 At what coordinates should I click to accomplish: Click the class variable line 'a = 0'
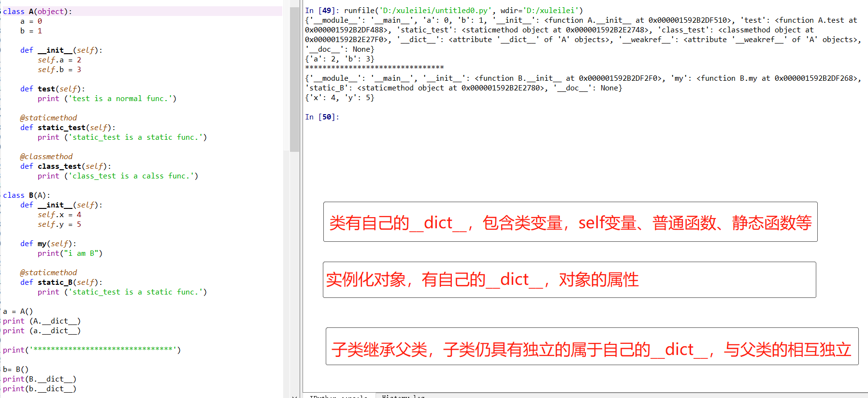point(31,21)
